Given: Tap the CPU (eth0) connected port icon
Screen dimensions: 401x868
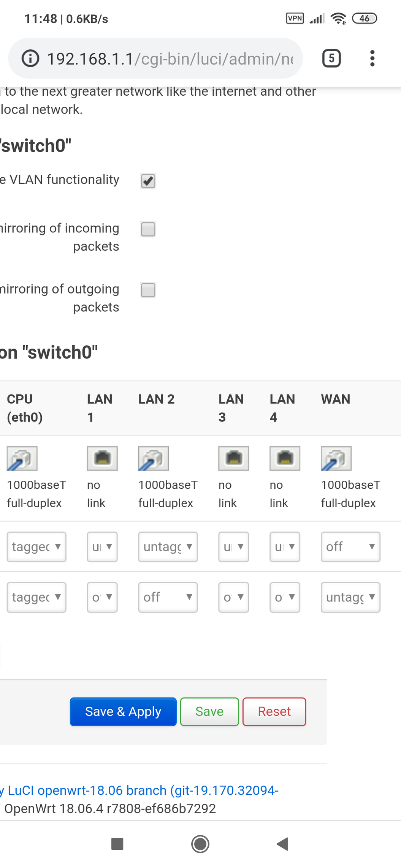Looking at the screenshot, I should (x=22, y=458).
